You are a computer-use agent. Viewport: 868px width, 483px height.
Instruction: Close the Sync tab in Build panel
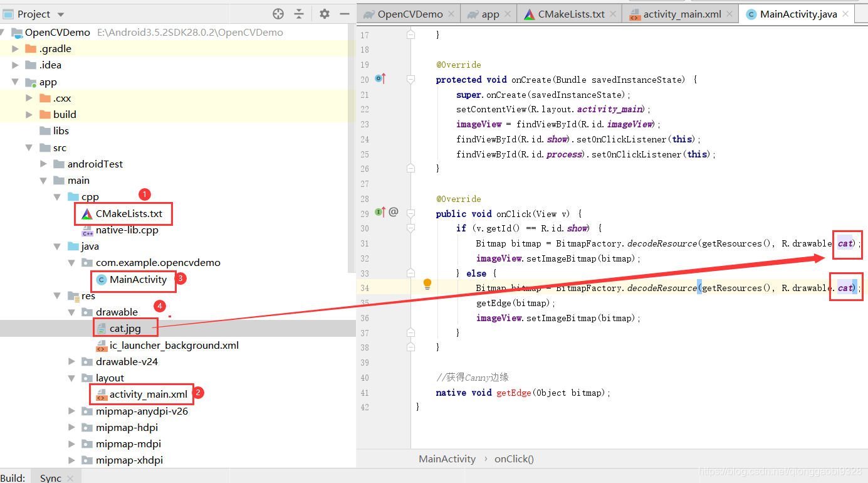70,479
